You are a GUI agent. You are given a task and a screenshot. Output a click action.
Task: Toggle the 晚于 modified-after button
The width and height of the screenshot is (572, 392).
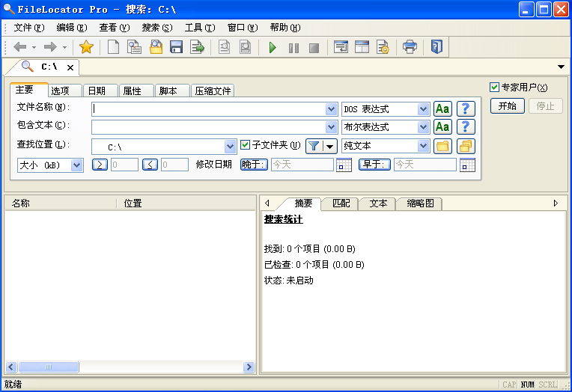(254, 165)
